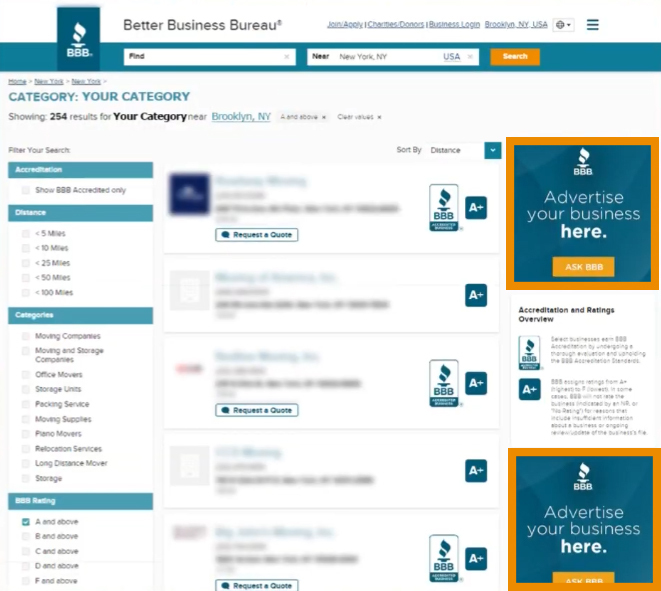
Task: Click the orange Search button
Action: [x=515, y=56]
